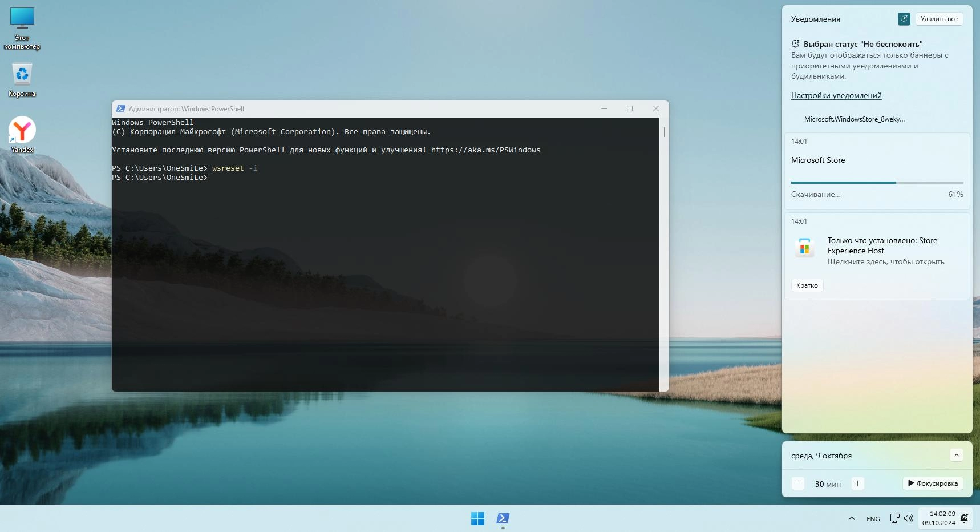
Task: Close the PowerShell window
Action: tap(656, 108)
